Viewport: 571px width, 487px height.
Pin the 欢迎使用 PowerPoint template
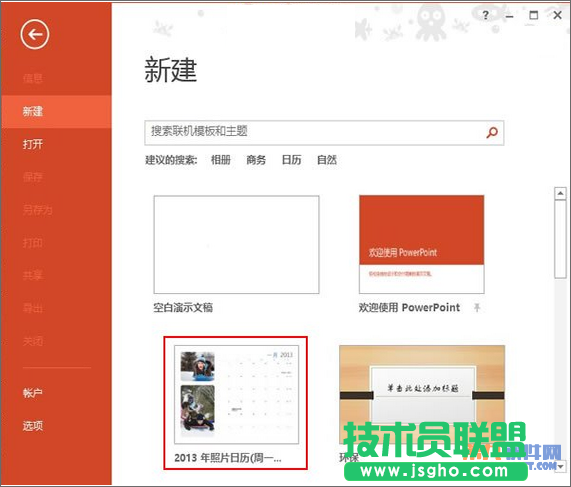477,307
